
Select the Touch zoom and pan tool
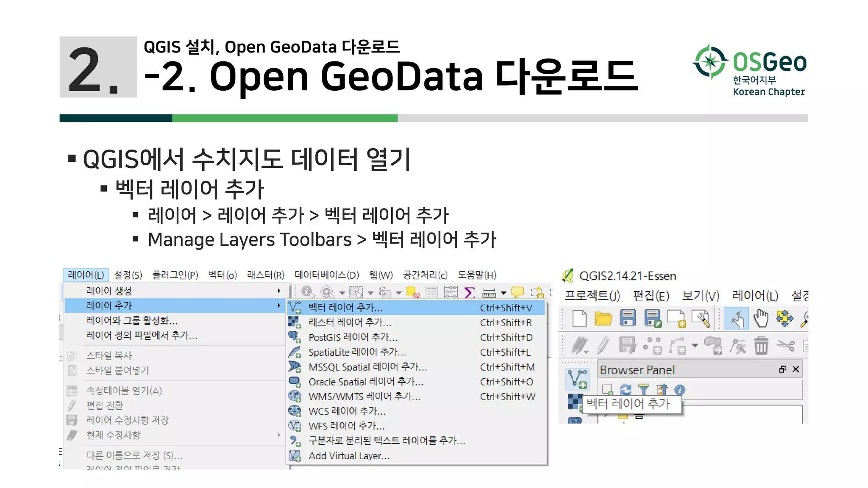click(x=737, y=319)
